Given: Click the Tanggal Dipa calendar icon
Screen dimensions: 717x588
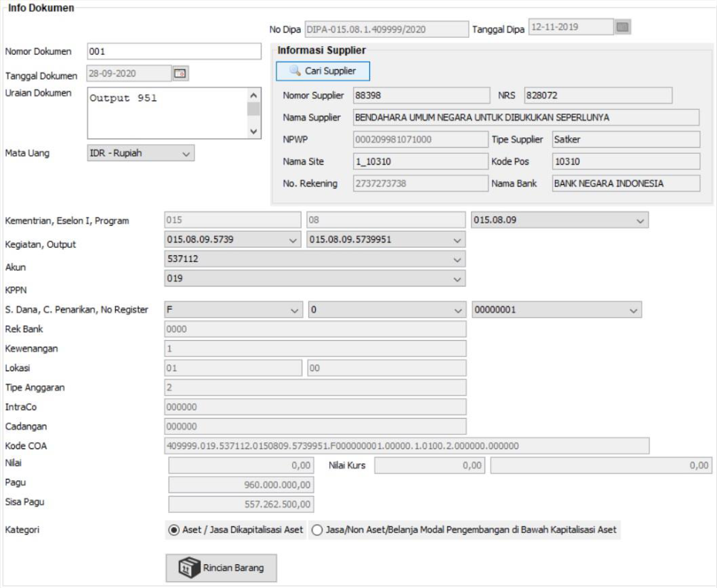Looking at the screenshot, I should 623,28.
